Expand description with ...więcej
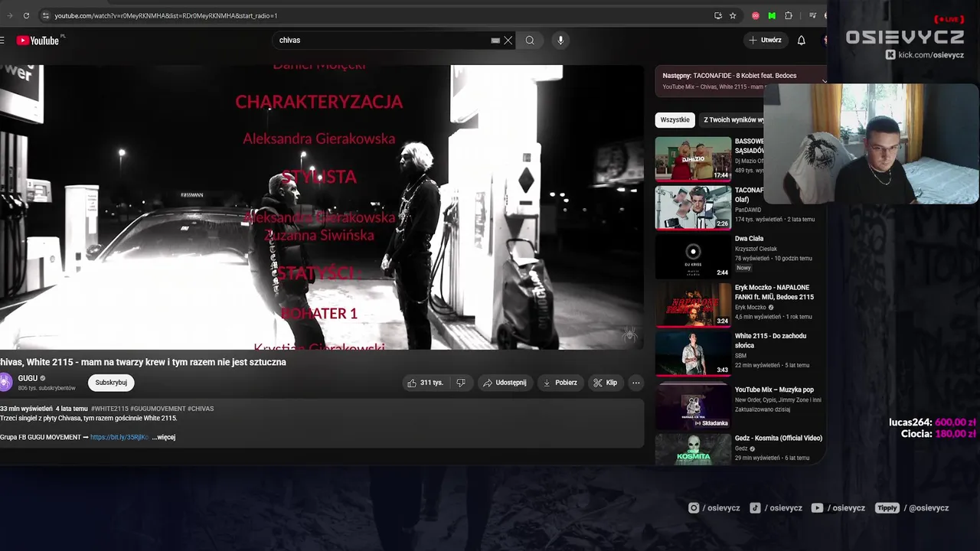 (x=164, y=437)
